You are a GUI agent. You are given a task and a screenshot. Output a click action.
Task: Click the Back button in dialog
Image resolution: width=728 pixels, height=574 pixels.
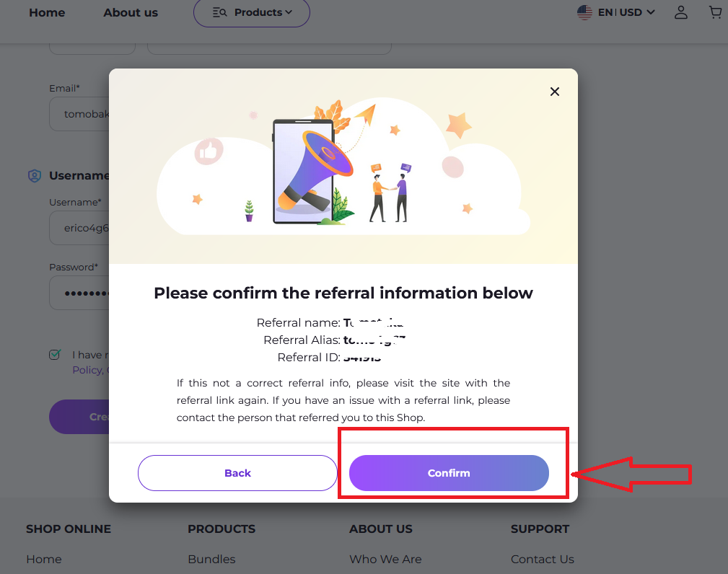[237, 473]
